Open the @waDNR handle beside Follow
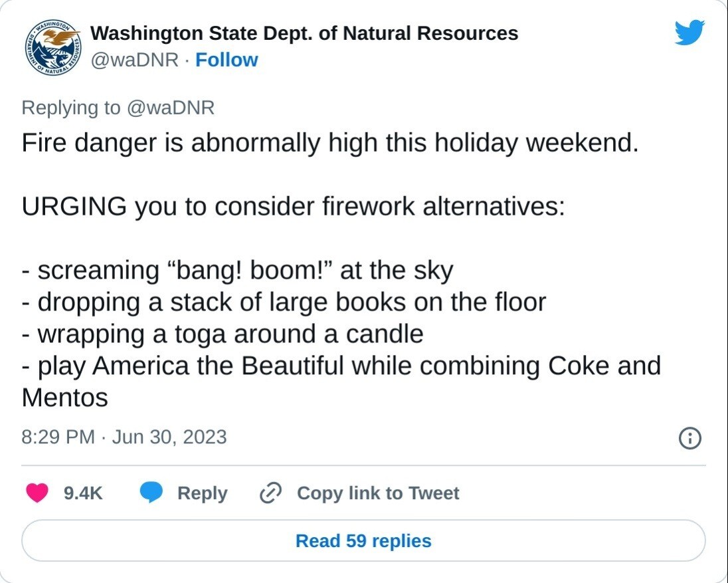The width and height of the screenshot is (728, 583). (x=134, y=60)
